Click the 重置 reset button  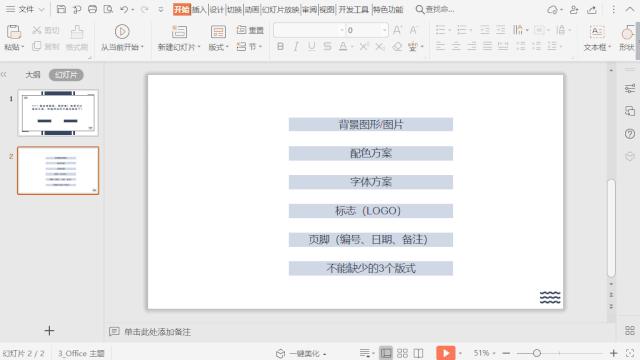pyautogui.click(x=250, y=30)
